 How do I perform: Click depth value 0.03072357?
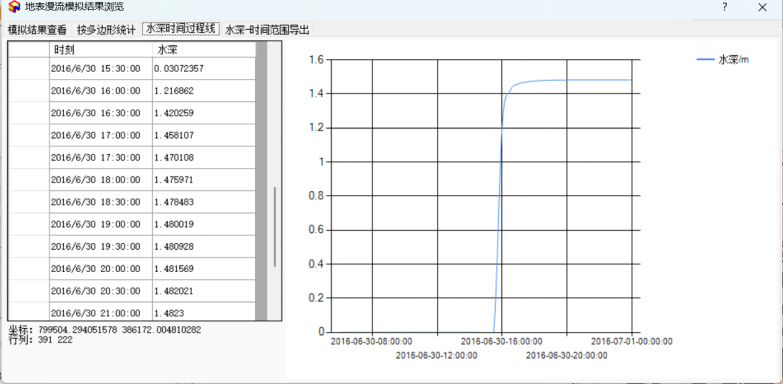pos(204,68)
